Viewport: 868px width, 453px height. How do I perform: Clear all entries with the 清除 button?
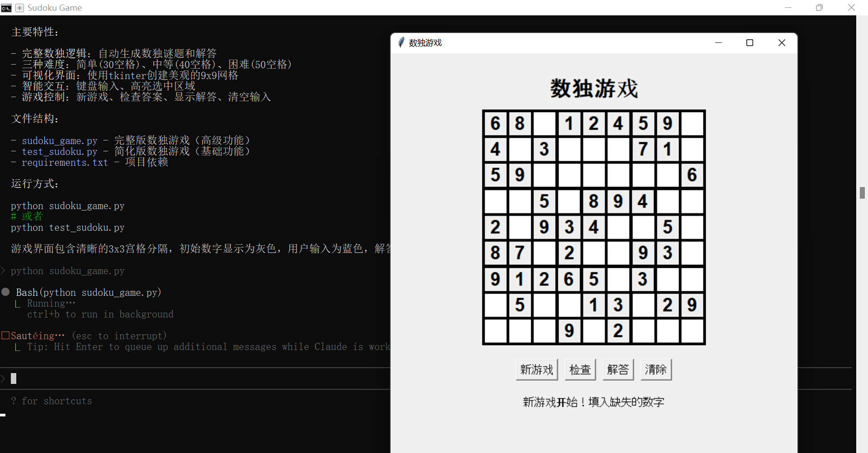coord(656,369)
